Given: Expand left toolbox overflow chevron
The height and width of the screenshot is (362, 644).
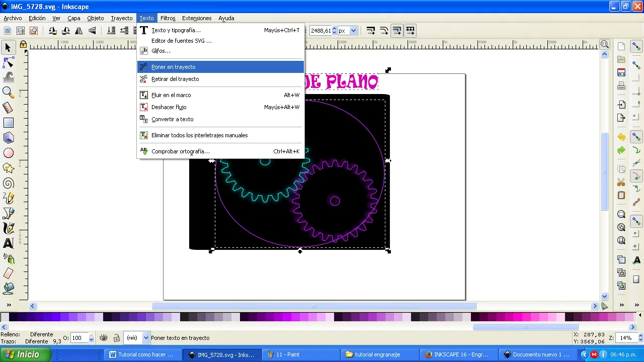Looking at the screenshot, I should click(9, 305).
